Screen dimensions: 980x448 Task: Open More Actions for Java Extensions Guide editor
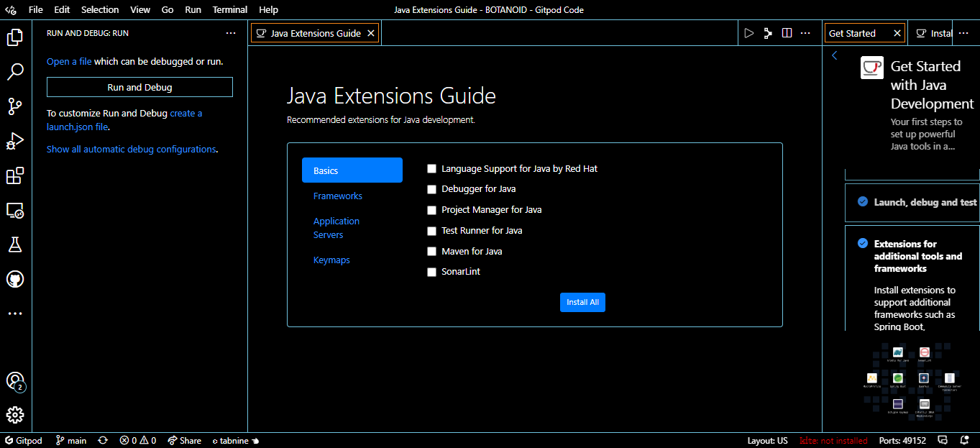tap(806, 33)
